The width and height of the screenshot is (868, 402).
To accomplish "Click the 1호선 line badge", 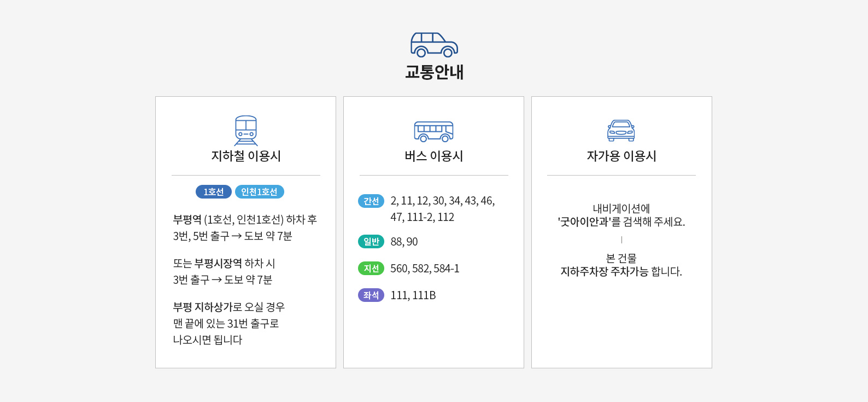I will [x=214, y=192].
